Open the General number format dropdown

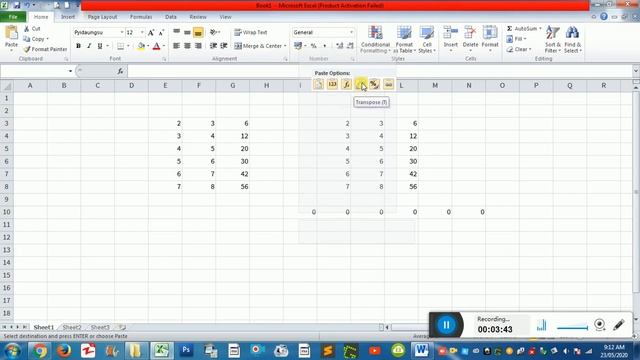[351, 32]
